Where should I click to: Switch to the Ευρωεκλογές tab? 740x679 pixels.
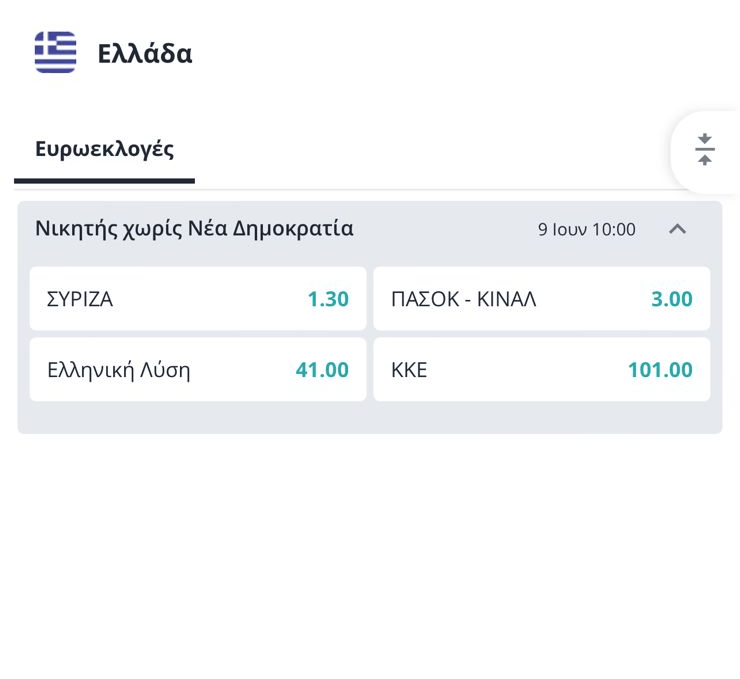[x=104, y=149]
